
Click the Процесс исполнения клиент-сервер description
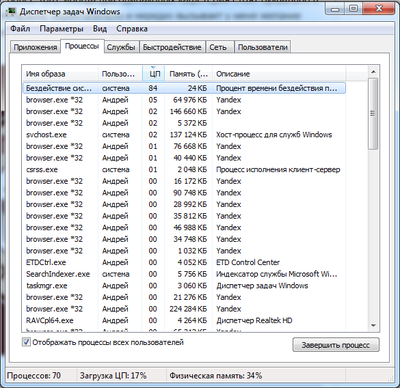coord(278,169)
